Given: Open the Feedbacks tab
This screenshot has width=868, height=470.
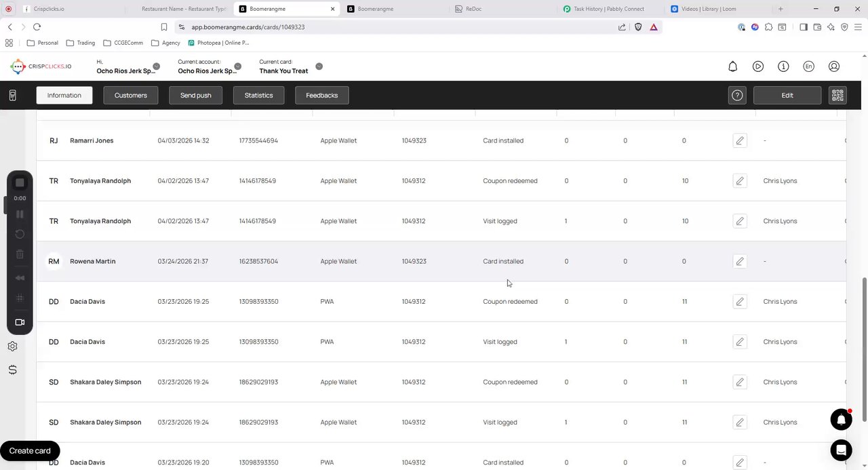Looking at the screenshot, I should 322,96.
